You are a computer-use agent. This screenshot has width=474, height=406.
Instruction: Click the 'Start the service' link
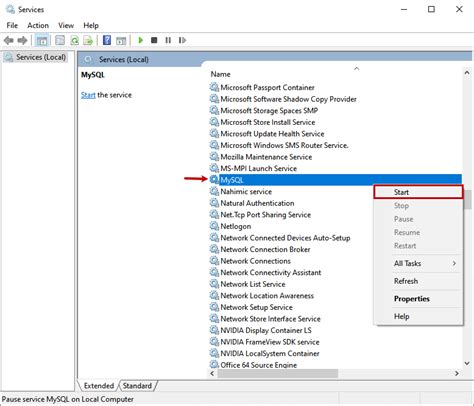88,95
